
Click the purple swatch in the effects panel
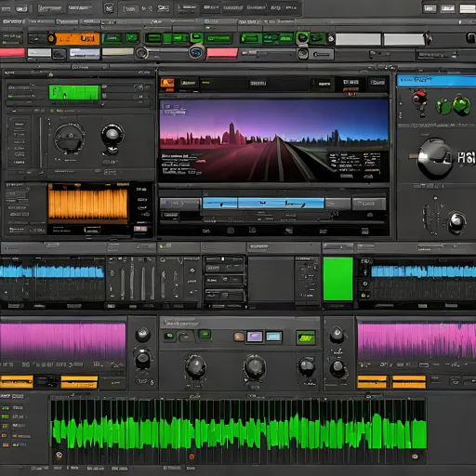pyautogui.click(x=255, y=337)
